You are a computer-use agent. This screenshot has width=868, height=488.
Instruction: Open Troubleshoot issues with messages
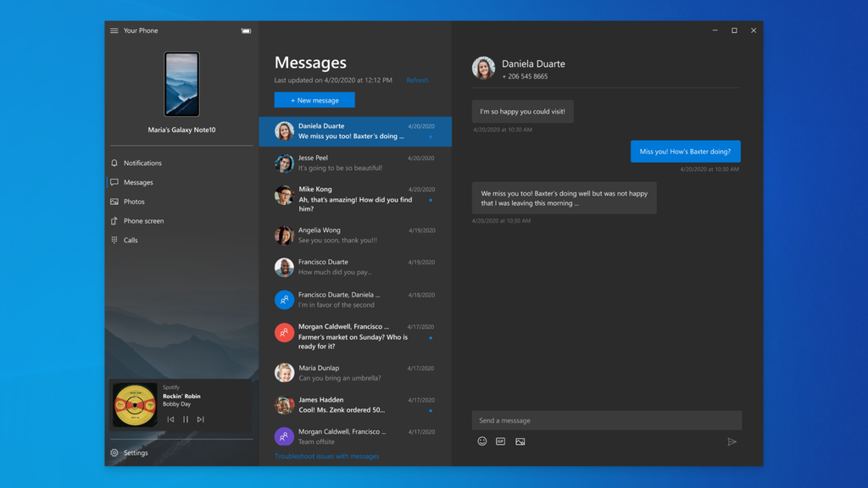(326, 456)
